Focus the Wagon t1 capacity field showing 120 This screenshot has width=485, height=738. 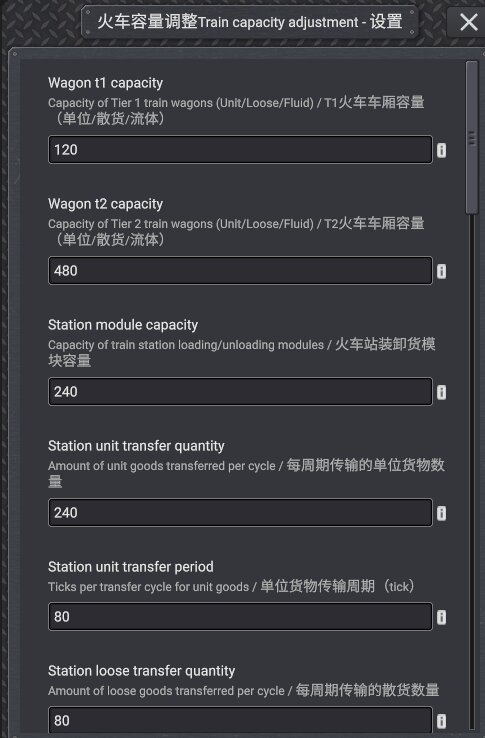pos(240,150)
